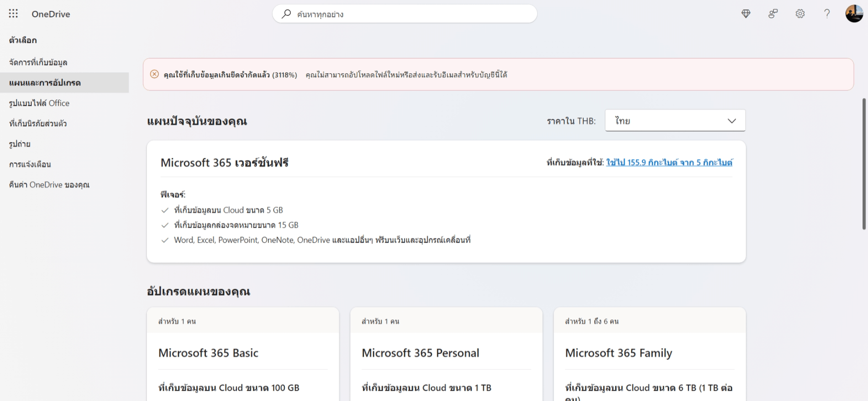Image resolution: width=868 pixels, height=401 pixels.
Task: Open รูปแบบไฟล์ Office settings
Action: (x=64, y=103)
